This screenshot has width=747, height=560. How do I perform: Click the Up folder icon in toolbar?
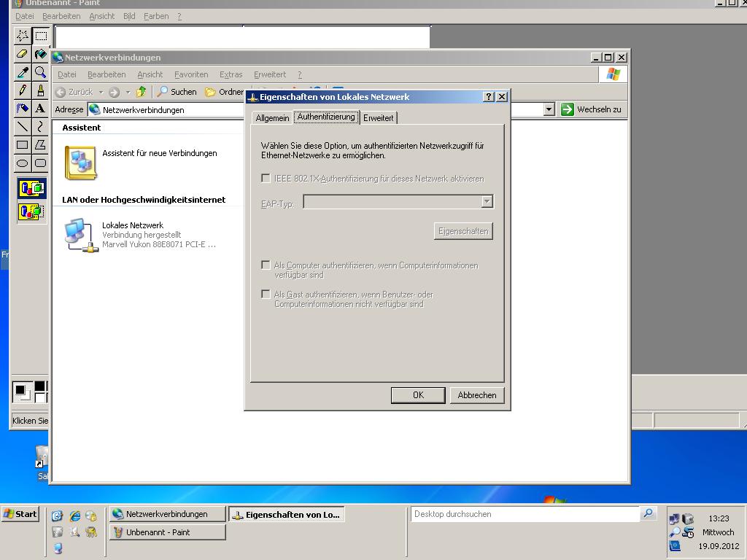pos(142,92)
